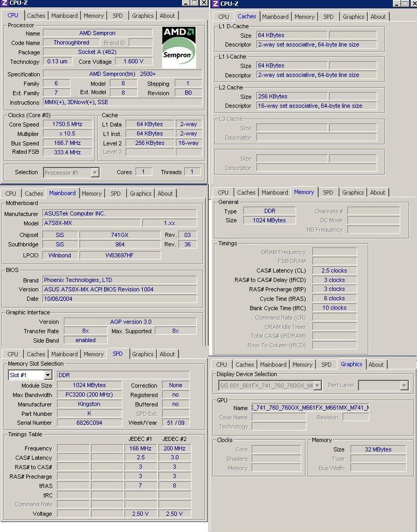Screen dimensions: 417x532
Task: Click the Rated FSB value '333.4 MHz'
Action: point(67,152)
